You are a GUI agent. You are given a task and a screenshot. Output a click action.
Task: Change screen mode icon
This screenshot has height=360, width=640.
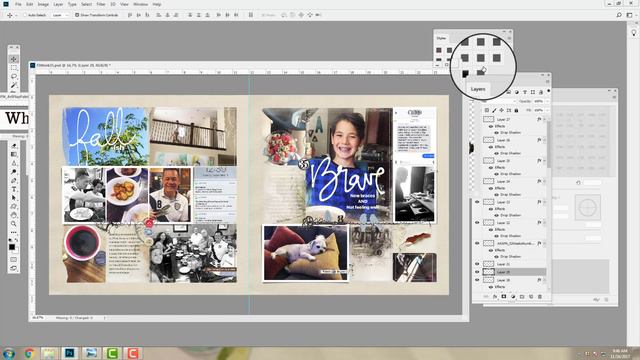13,268
